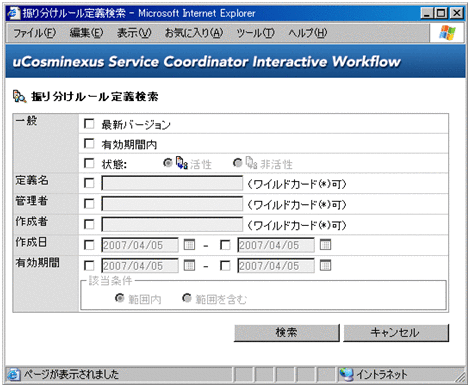This screenshot has width=472, height=389.
Task: Click the 検索 button
Action: 287,333
